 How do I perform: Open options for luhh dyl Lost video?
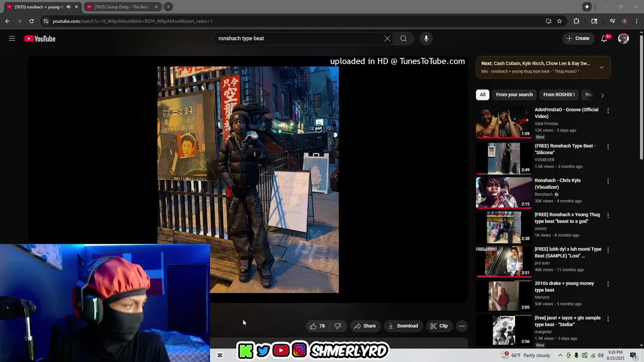608,250
